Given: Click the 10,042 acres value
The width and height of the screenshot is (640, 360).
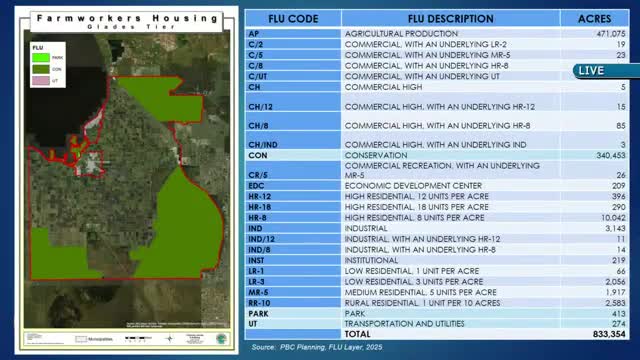Looking at the screenshot, I should 613,218.
